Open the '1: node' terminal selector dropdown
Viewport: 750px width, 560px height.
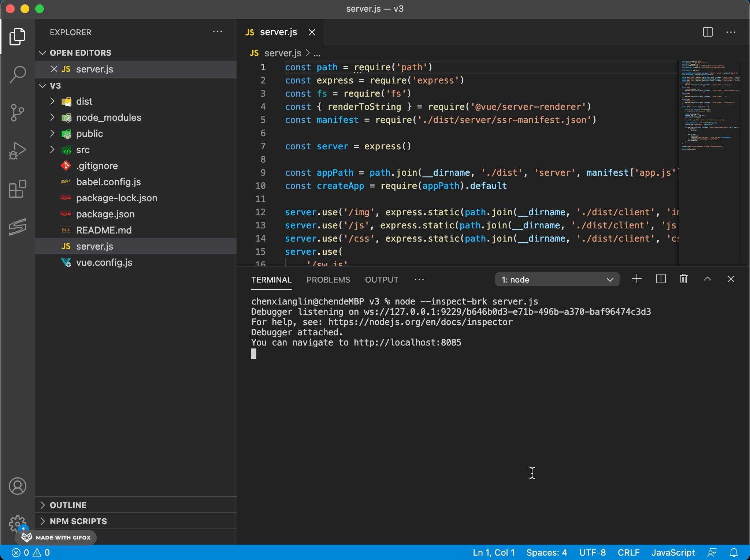[557, 280]
